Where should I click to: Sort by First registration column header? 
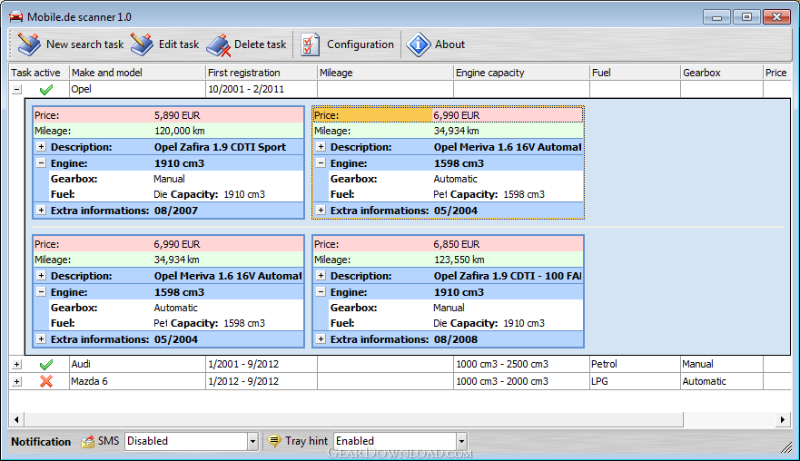pyautogui.click(x=261, y=72)
